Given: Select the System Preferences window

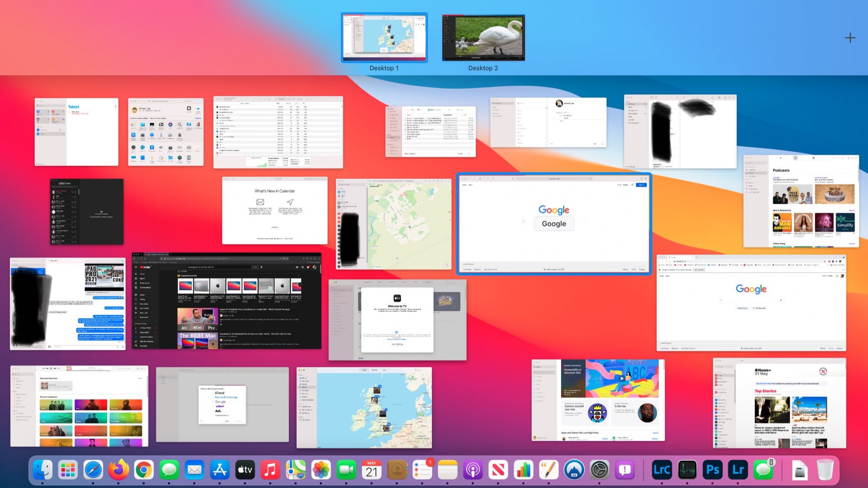Looking at the screenshot, I should tap(166, 132).
